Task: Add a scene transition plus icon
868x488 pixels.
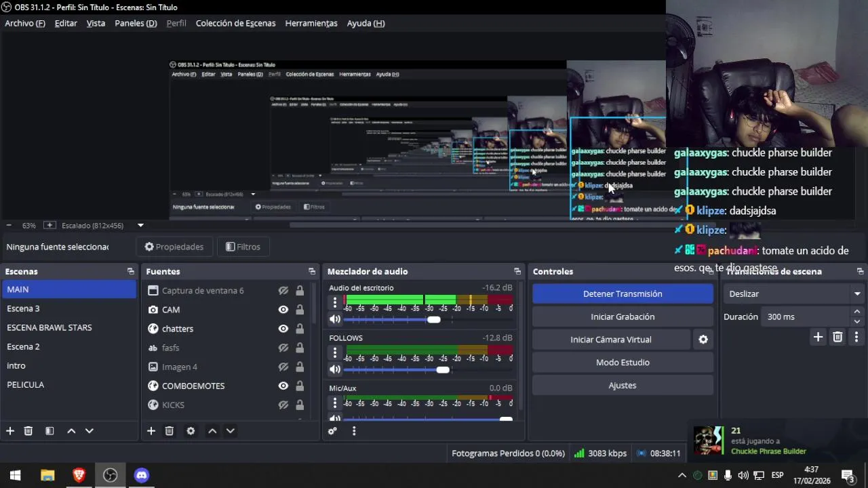Action: click(x=818, y=337)
